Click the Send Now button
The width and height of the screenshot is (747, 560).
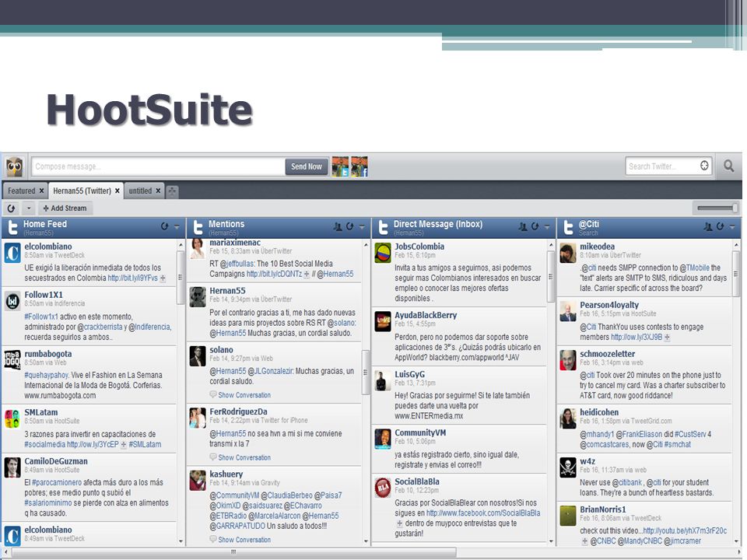pyautogui.click(x=307, y=166)
